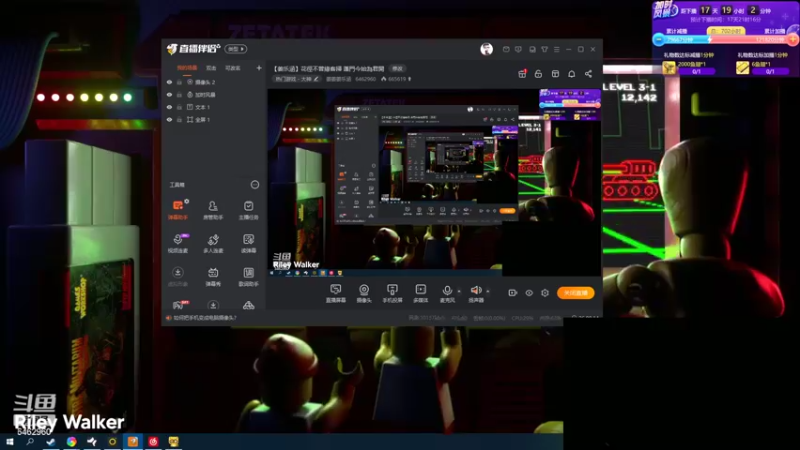Toggle visibility of 加时风暴 source
The height and width of the screenshot is (450, 800).
[169, 94]
